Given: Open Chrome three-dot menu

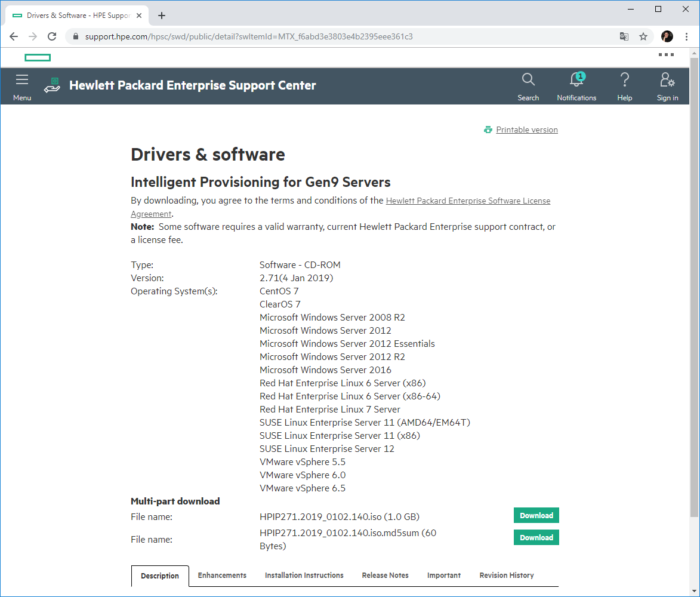Looking at the screenshot, I should [x=687, y=36].
